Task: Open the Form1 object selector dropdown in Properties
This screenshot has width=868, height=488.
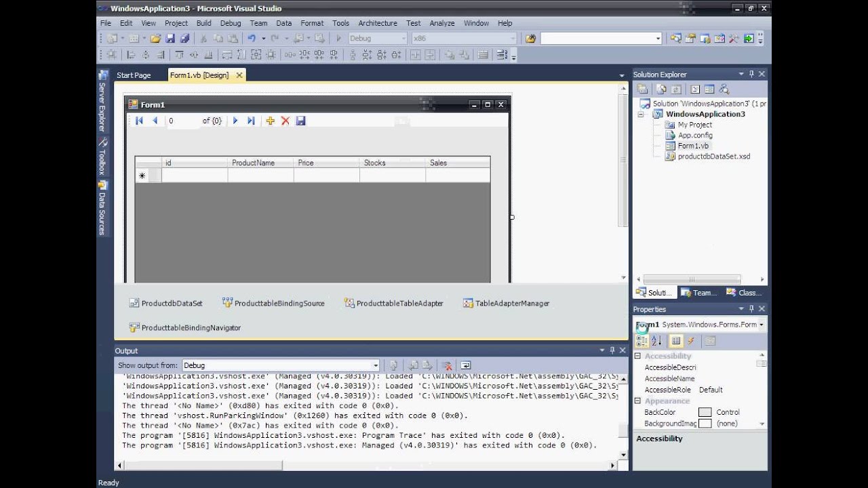Action: (762, 325)
